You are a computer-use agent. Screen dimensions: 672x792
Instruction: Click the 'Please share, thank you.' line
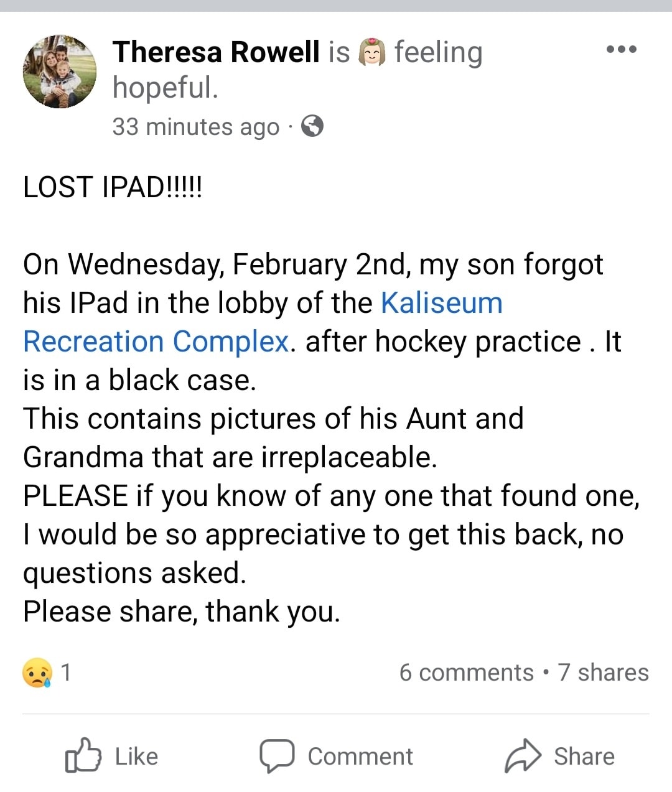(x=182, y=612)
